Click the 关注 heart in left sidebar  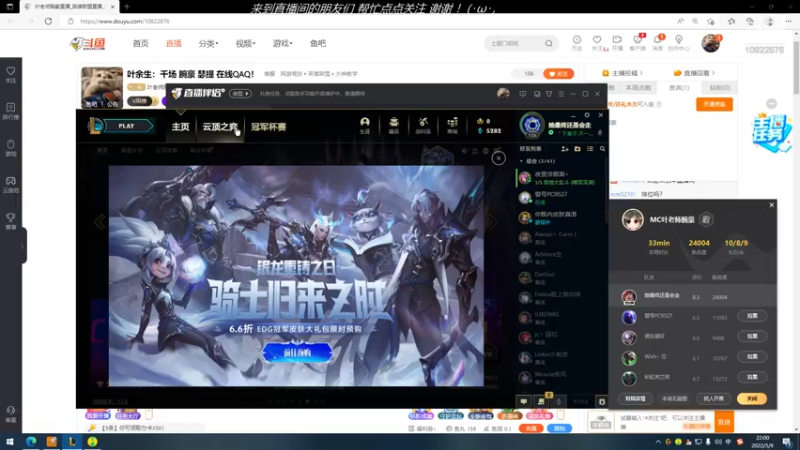(11, 74)
